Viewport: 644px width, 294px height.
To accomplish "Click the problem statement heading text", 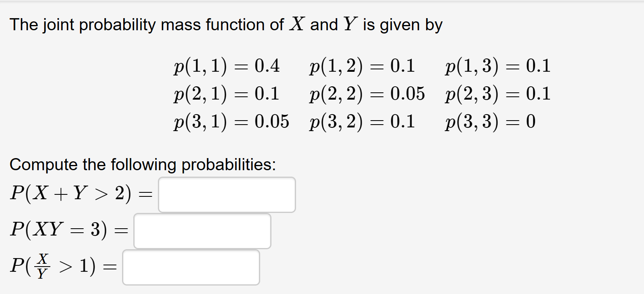I will pos(226,24).
